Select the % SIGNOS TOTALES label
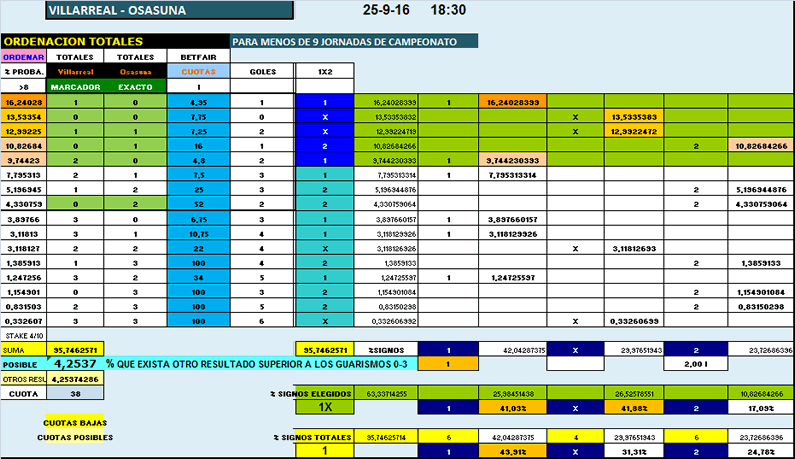Image resolution: width=795 pixels, height=459 pixels. 312,437
